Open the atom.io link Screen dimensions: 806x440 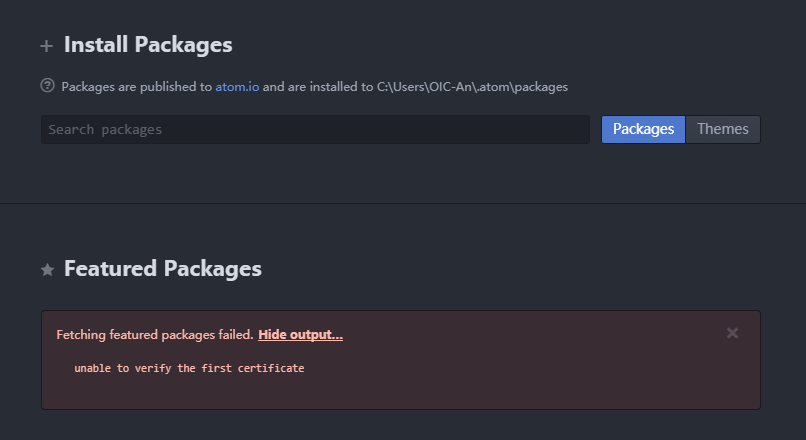(237, 86)
